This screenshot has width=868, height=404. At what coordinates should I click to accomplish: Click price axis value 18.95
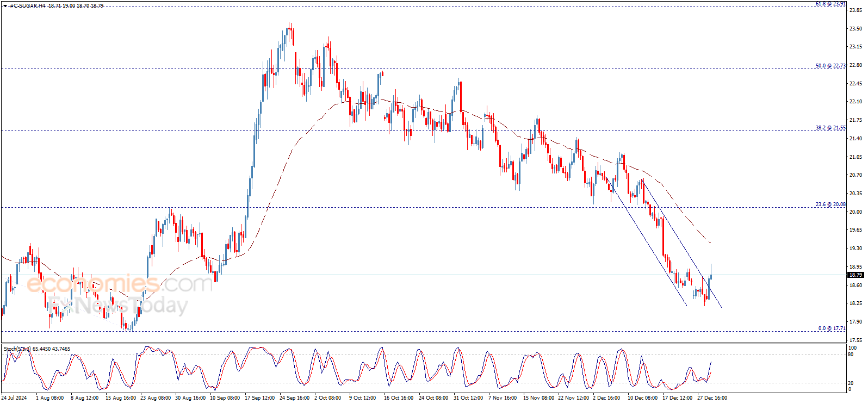point(855,267)
